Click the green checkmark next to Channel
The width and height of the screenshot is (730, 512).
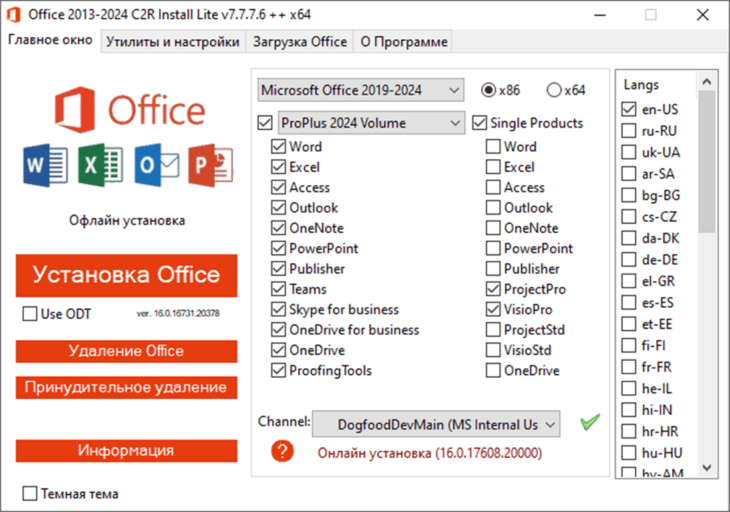(x=590, y=422)
